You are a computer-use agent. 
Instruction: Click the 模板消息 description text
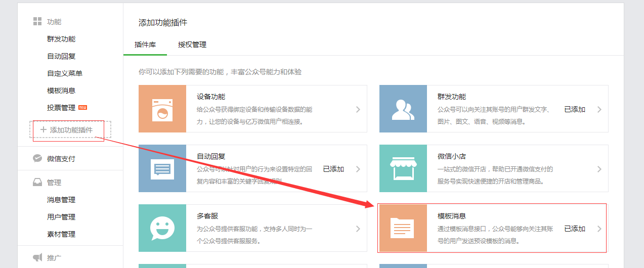point(495,235)
